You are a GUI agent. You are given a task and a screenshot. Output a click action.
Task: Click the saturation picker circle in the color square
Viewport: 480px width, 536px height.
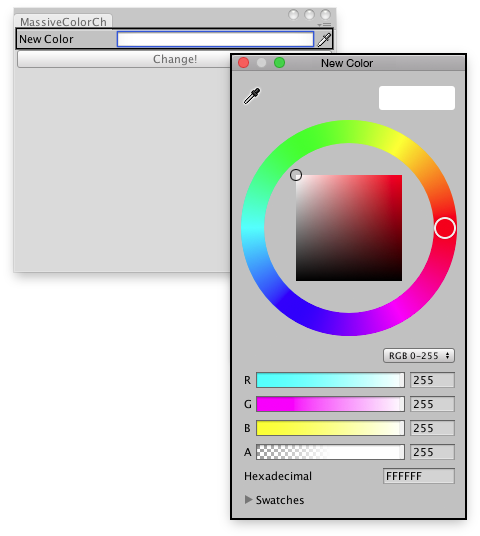click(x=296, y=175)
